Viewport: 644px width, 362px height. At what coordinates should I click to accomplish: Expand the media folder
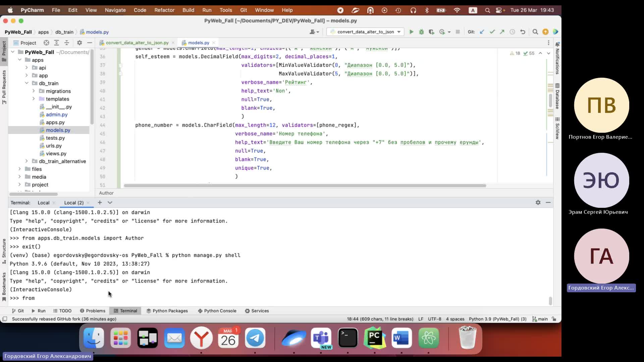[x=20, y=177]
